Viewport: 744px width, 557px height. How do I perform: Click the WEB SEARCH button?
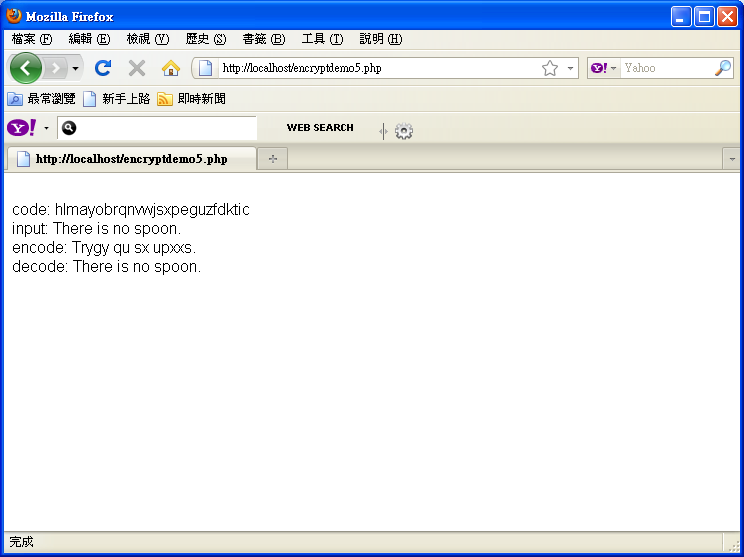point(320,128)
